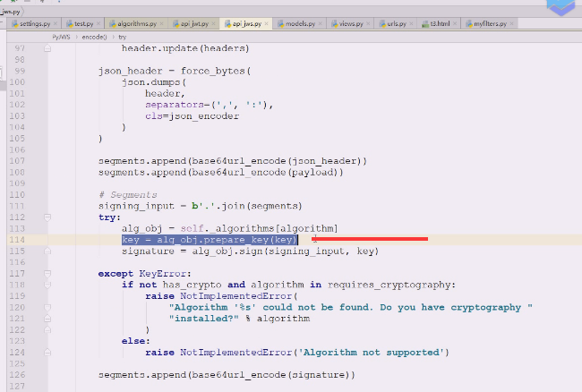This screenshot has height=392, width=582.
Task: Click the jws.py navigation bar item
Action: (11, 12)
